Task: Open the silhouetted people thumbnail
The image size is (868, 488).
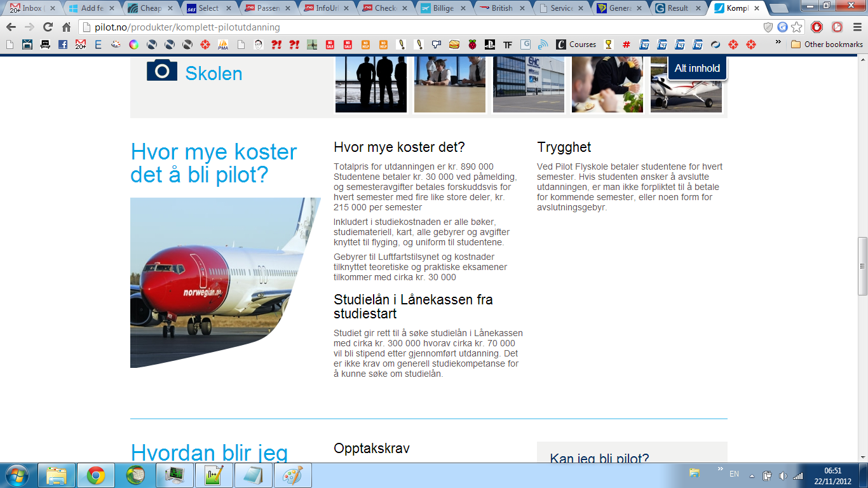Action: point(371,84)
